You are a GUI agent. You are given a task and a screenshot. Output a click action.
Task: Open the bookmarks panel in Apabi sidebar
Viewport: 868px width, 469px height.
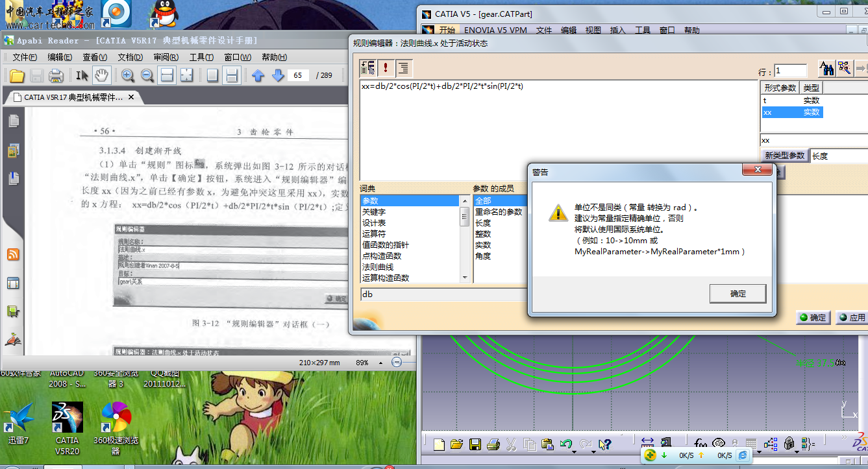[x=13, y=178]
